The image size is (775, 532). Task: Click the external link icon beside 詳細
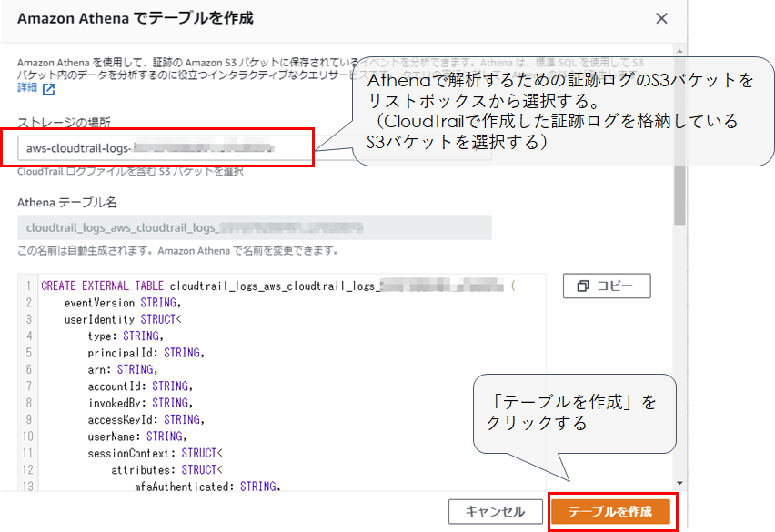(48, 88)
